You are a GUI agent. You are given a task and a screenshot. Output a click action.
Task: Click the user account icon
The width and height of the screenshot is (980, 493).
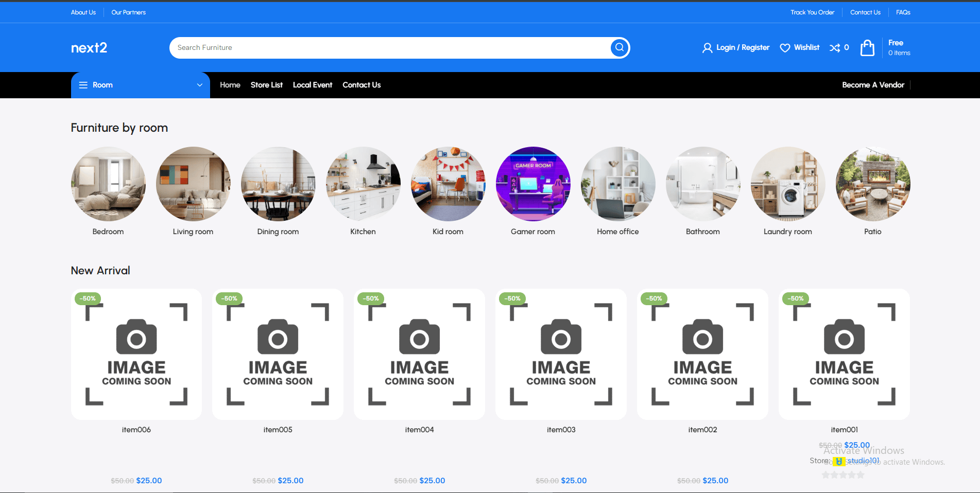[x=707, y=48]
